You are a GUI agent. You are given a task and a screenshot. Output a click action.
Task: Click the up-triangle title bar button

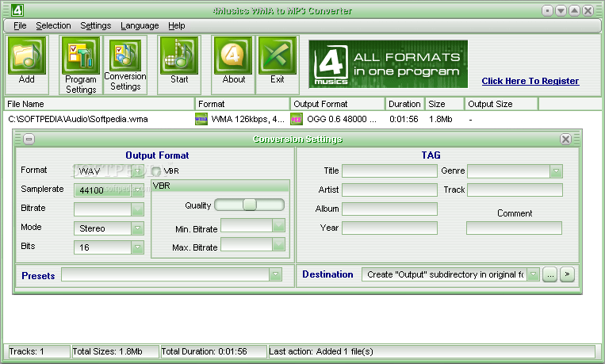574,11
